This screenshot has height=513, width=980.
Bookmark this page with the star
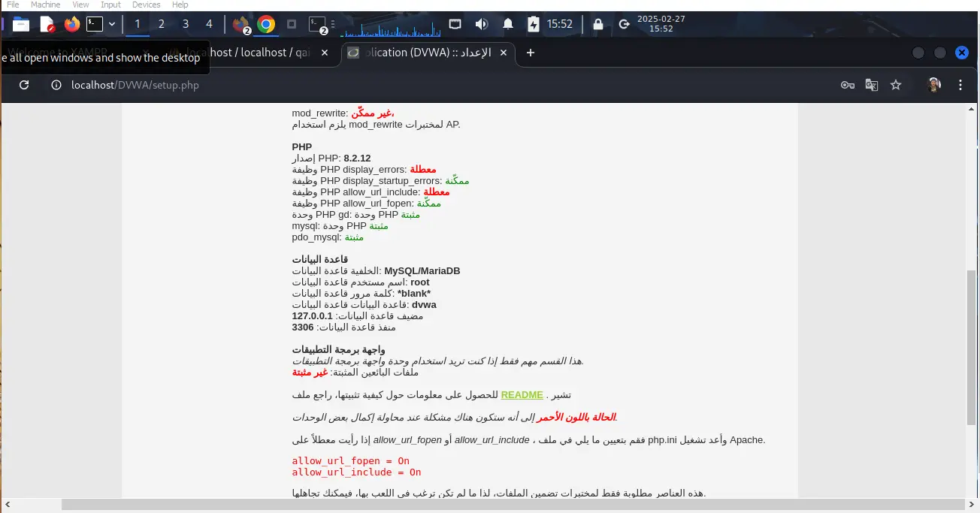coord(896,85)
